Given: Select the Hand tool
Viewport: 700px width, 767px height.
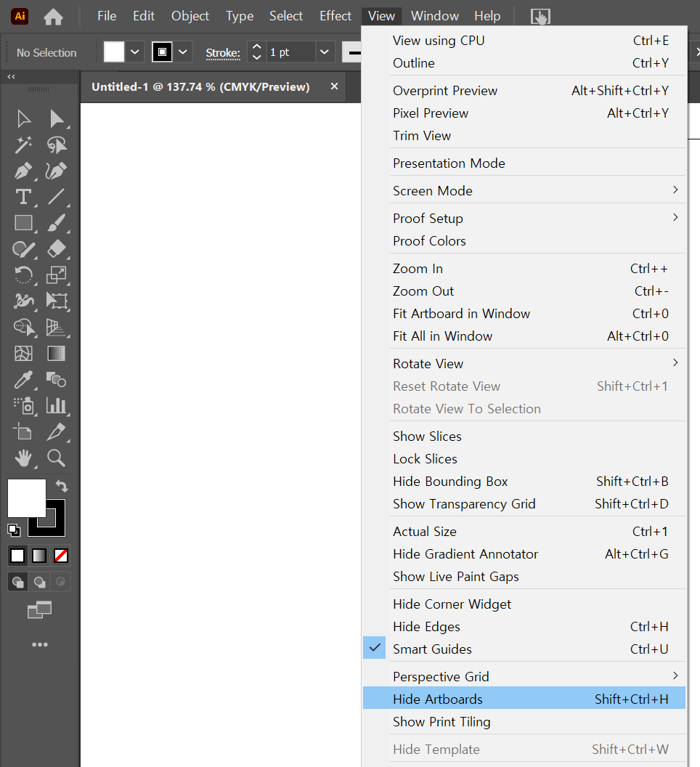Looking at the screenshot, I should click(23, 458).
